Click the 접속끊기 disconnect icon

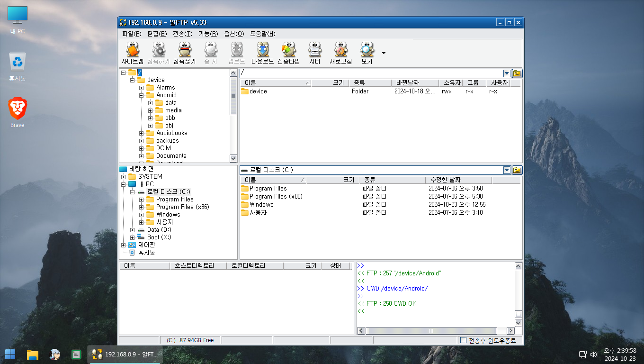tap(184, 53)
